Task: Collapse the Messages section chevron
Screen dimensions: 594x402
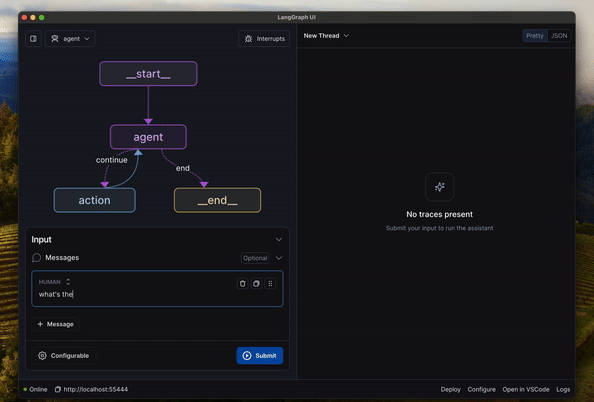Action: pos(279,258)
